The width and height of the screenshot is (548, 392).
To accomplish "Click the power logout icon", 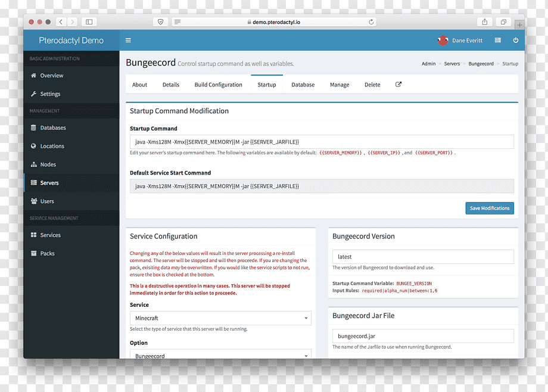I will [515, 41].
